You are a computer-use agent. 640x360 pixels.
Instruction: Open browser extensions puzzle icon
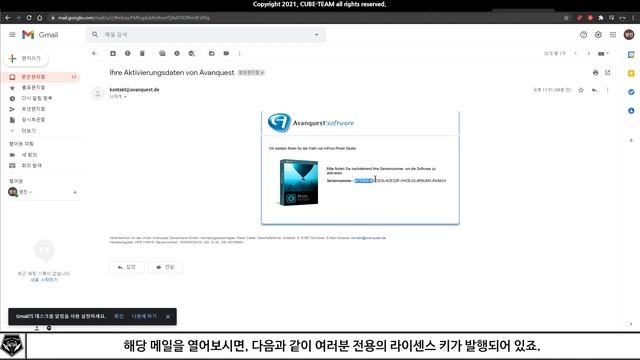pyautogui.click(x=601, y=18)
